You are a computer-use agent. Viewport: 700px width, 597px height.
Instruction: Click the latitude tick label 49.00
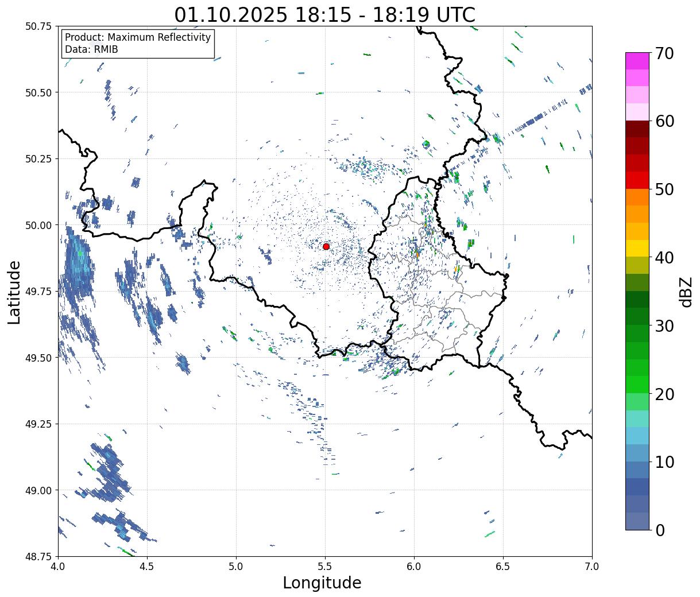pos(38,490)
